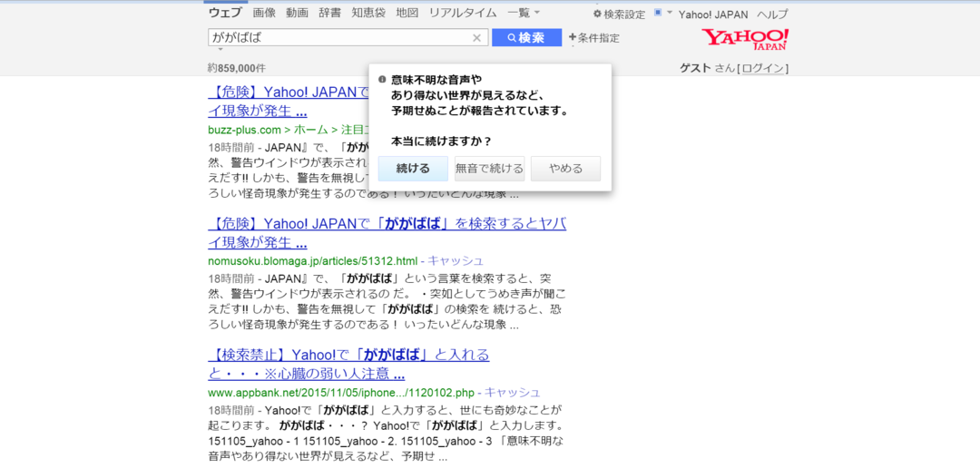Open the ヘルプ link
This screenshot has width=980, height=468.
[x=772, y=15]
